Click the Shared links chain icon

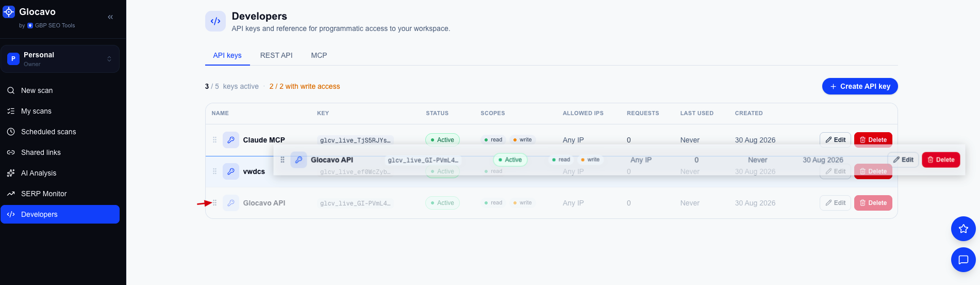[11, 152]
